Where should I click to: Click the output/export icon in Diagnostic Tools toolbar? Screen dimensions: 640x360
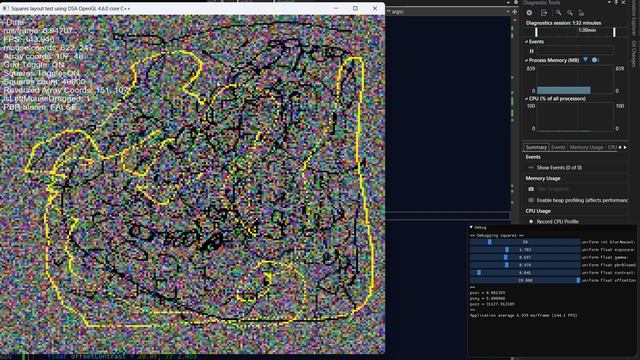coord(544,13)
